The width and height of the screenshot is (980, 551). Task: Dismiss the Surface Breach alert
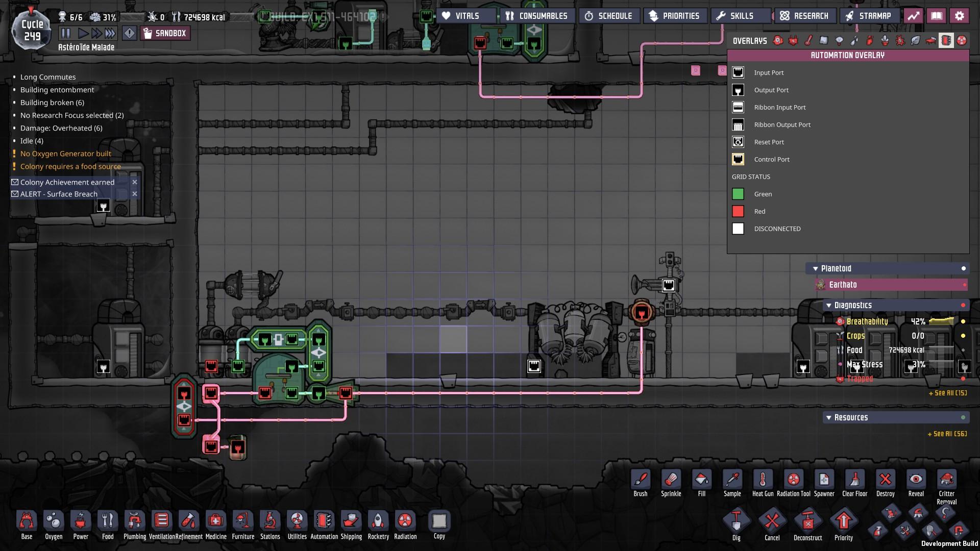135,194
